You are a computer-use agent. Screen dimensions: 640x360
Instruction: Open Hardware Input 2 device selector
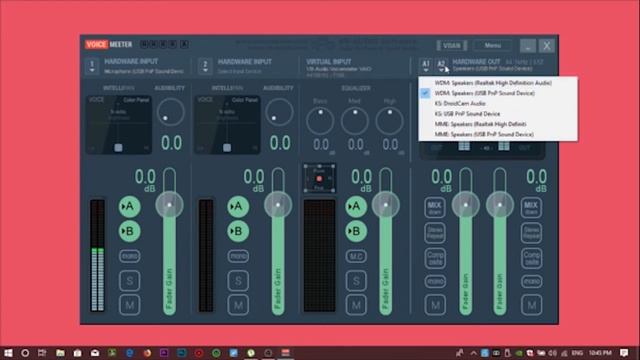(x=205, y=66)
